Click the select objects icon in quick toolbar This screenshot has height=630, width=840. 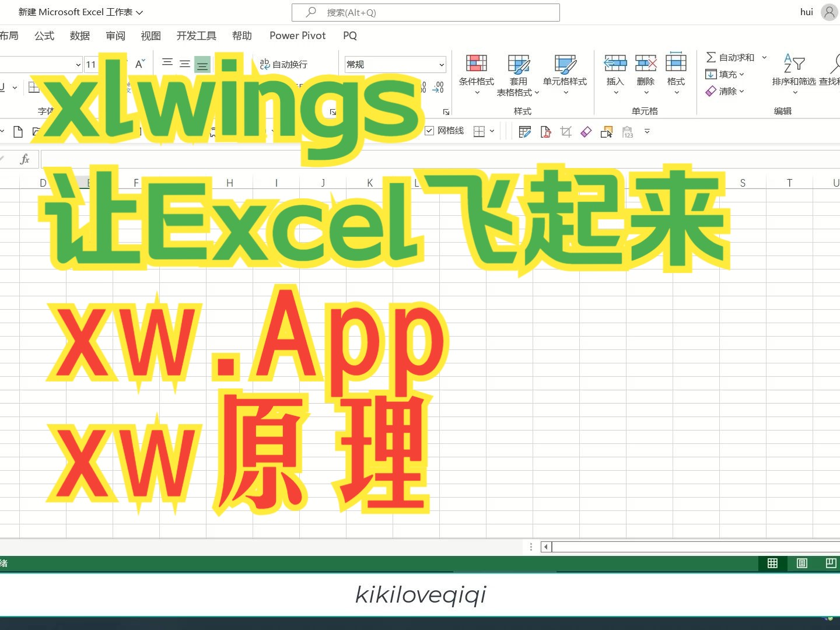[x=607, y=132]
